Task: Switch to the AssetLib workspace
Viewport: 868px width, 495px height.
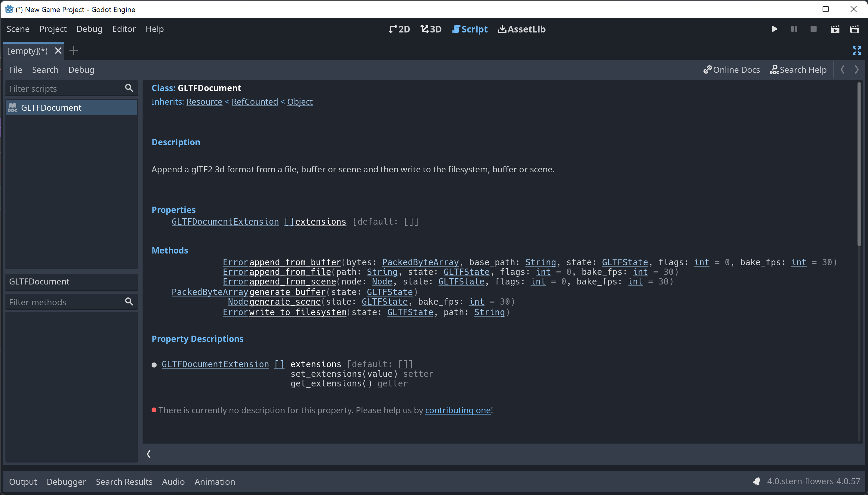Action: tap(521, 29)
